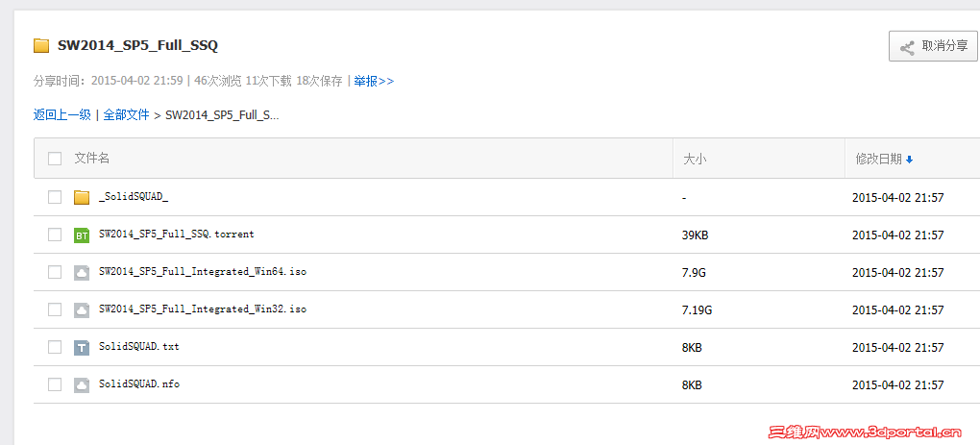
Task: Tick the checkbox for the Win64.iso row
Action: pyautogui.click(x=55, y=273)
